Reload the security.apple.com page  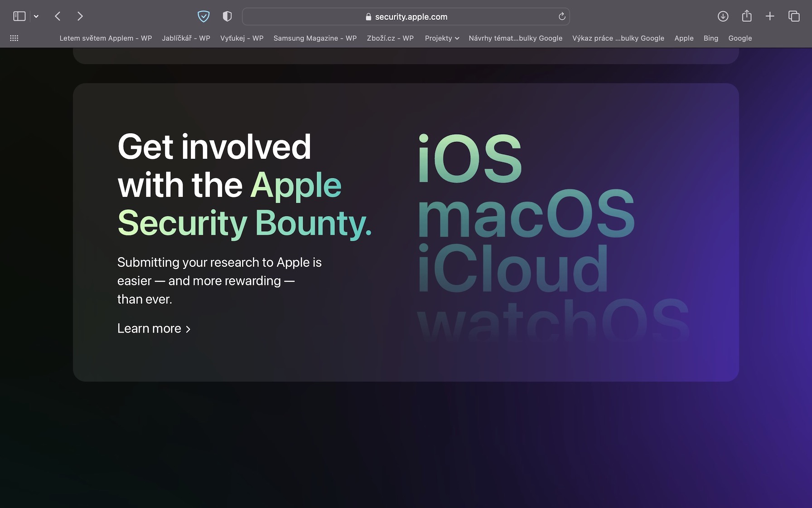[x=562, y=16]
